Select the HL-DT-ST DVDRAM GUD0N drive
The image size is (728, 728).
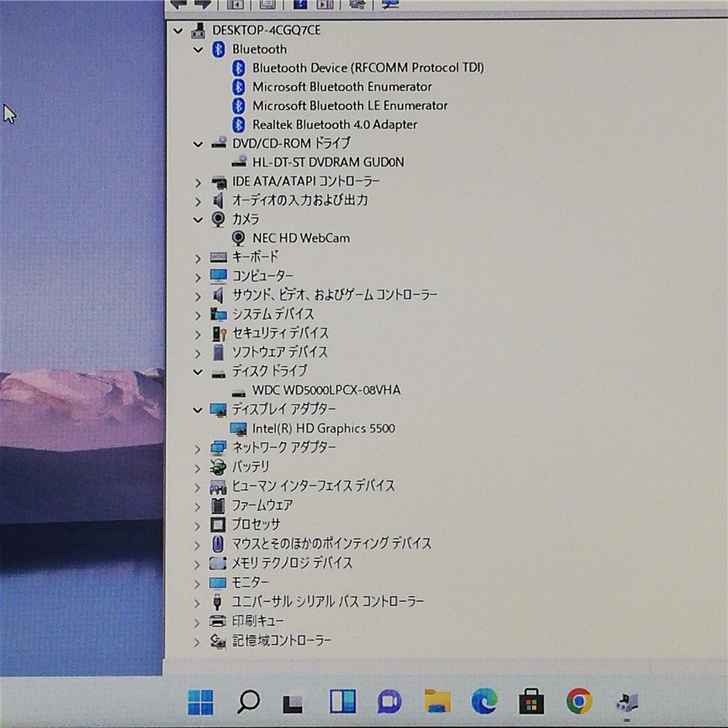(x=320, y=162)
